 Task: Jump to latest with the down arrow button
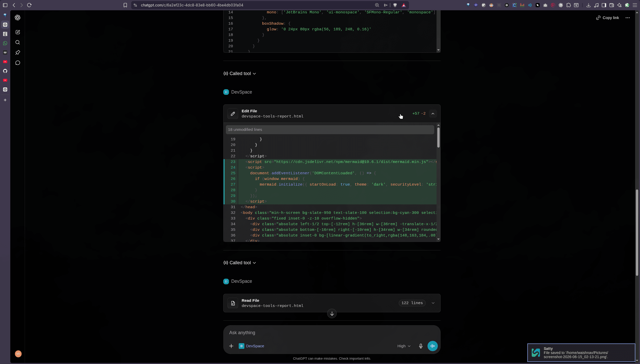(x=332, y=314)
